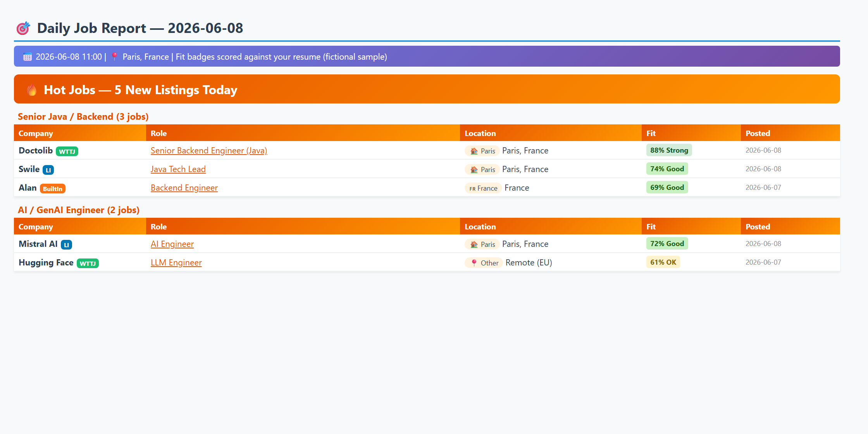Click the Paris location chip in Doctolib row

click(482, 151)
